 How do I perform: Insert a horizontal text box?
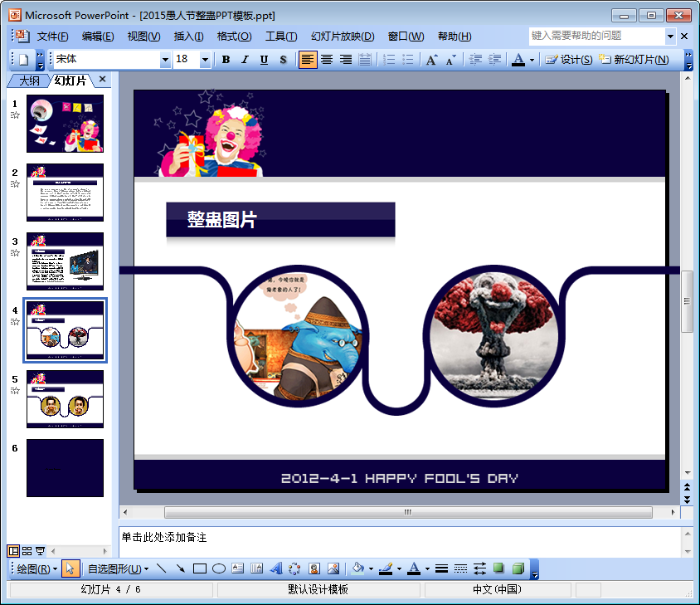click(x=238, y=568)
